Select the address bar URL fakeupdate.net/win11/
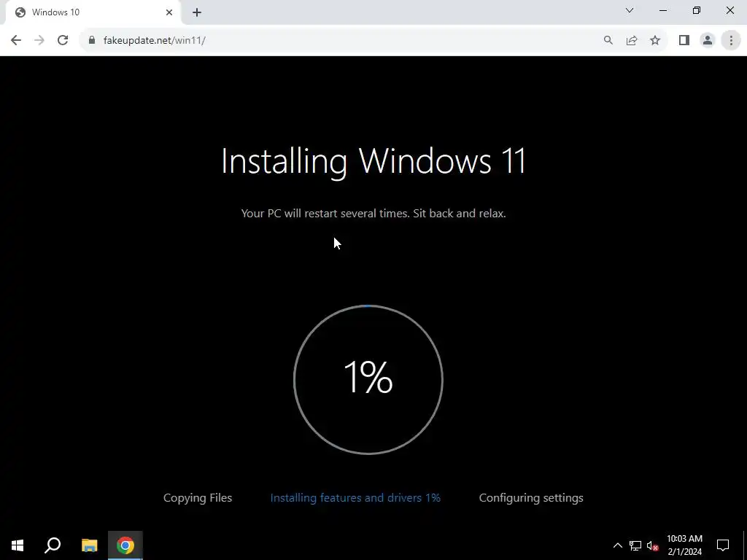This screenshot has width=747, height=560. point(155,41)
